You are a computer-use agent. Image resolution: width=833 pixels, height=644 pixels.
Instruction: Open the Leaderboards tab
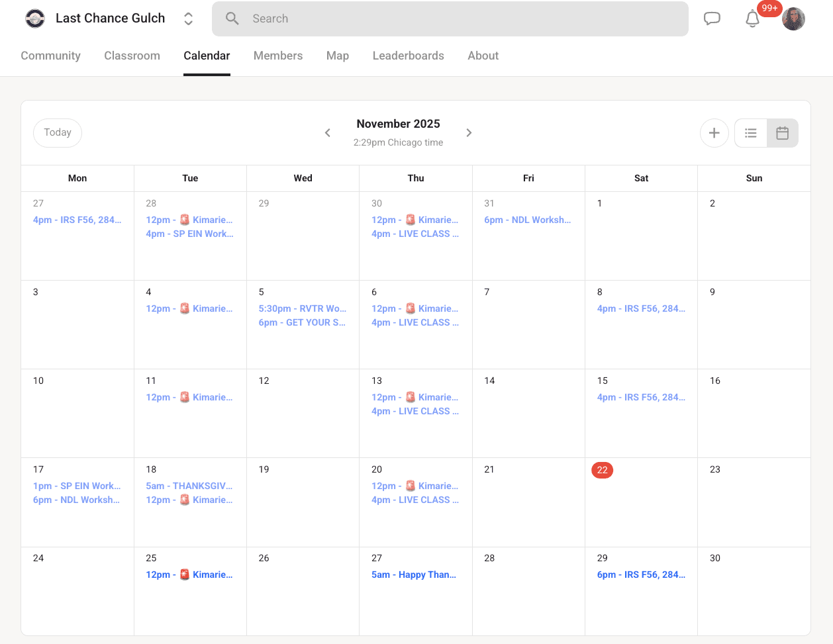pos(408,56)
